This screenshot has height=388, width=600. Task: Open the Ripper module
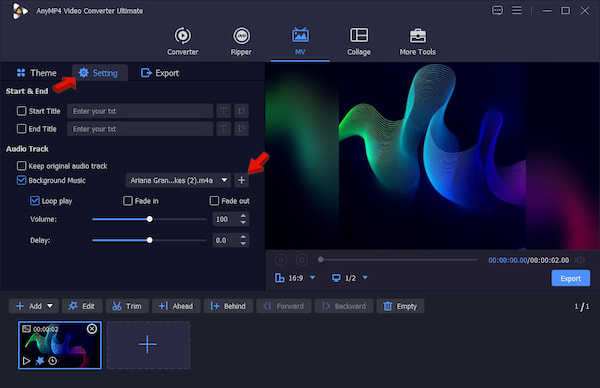[241, 42]
